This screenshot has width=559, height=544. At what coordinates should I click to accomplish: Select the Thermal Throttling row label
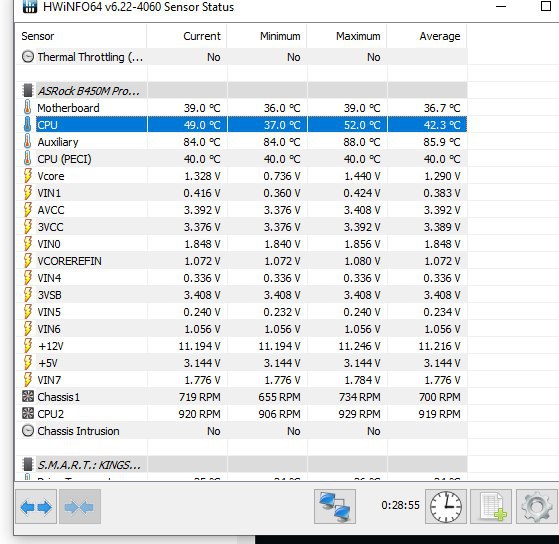coord(90,57)
